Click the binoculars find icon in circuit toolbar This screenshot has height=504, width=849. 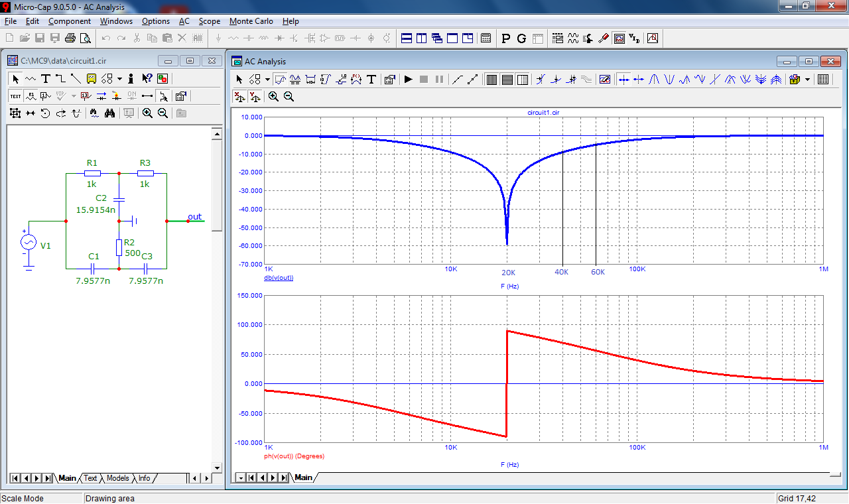(109, 113)
